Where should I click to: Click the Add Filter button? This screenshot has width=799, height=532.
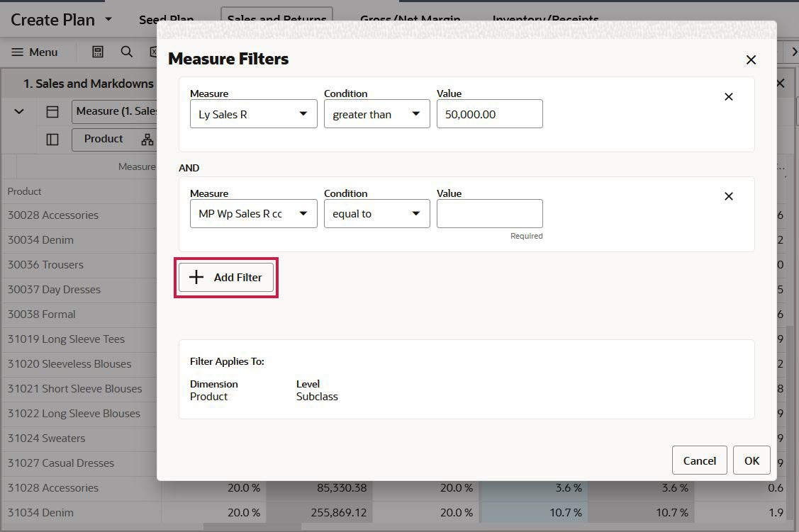(x=226, y=277)
